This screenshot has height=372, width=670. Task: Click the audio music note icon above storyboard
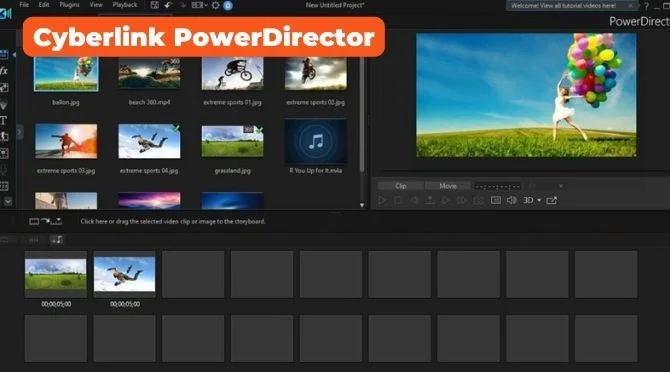56,240
